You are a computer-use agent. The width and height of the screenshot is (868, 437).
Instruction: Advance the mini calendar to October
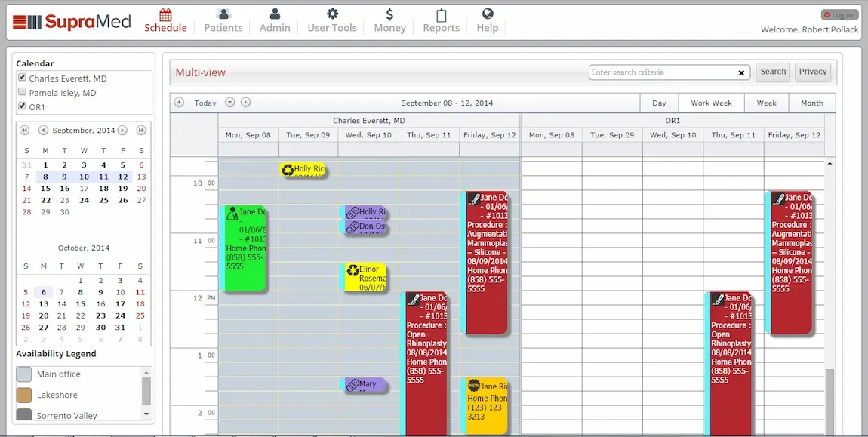point(122,130)
